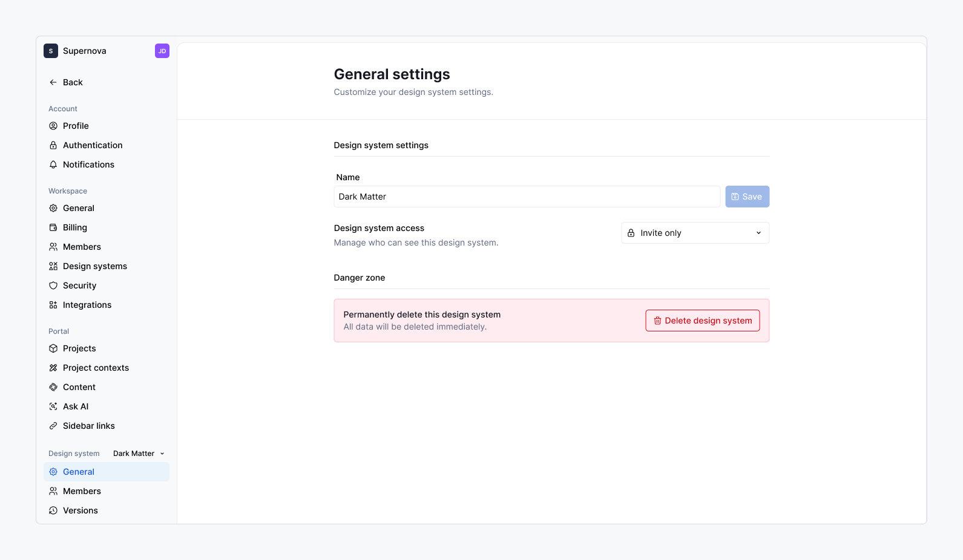Go to Authentication settings
963x560 pixels.
click(107, 145)
